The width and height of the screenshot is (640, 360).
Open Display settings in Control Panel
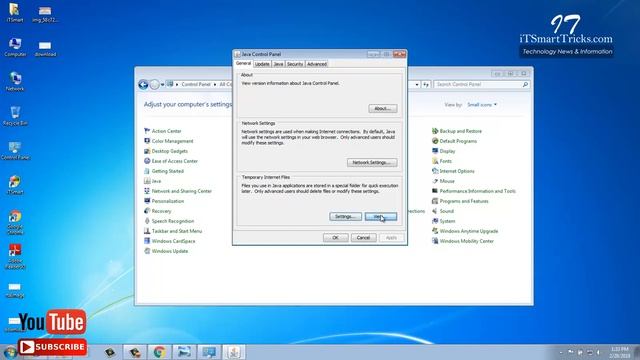coord(443,151)
